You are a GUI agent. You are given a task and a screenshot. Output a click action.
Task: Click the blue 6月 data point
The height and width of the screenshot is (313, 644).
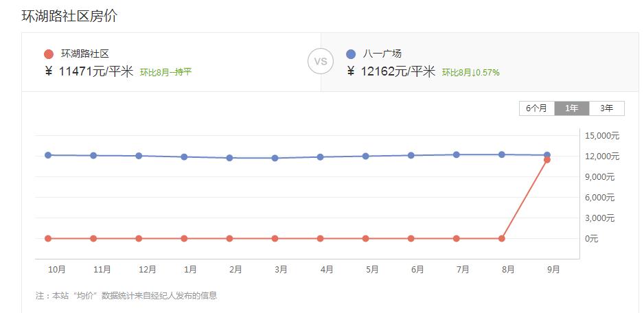tap(411, 155)
